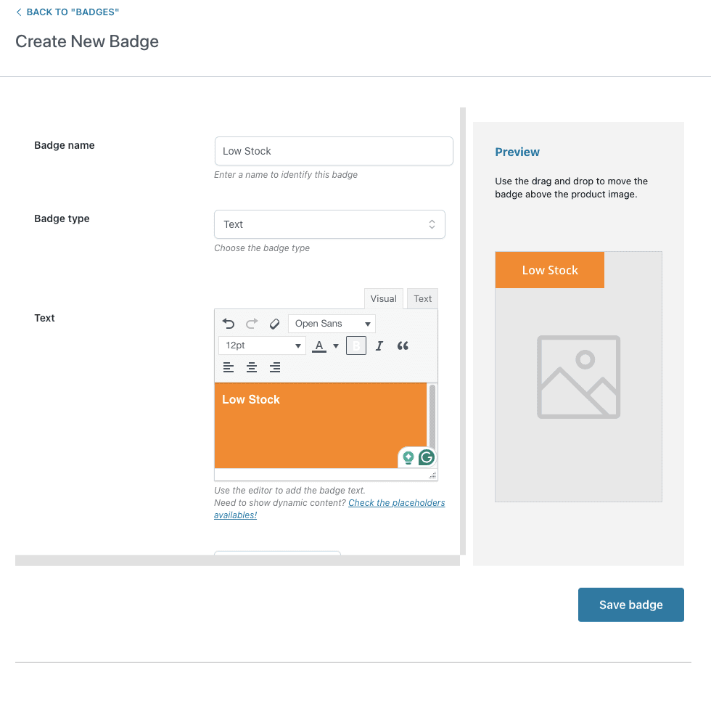Select the Visual editor tab
711x728 pixels.
click(383, 298)
